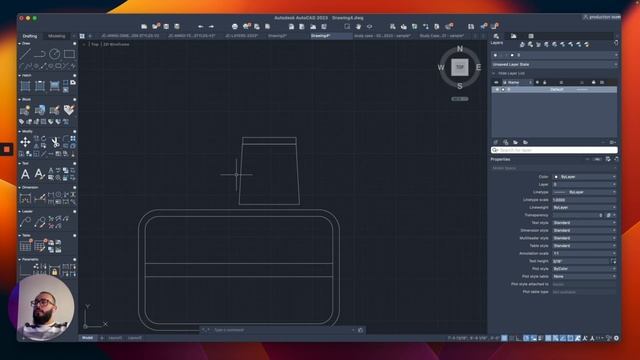Click first icon in Layers panel toolbar
Image resolution: width=640 pixels, height=360 pixels.
tap(522, 44)
